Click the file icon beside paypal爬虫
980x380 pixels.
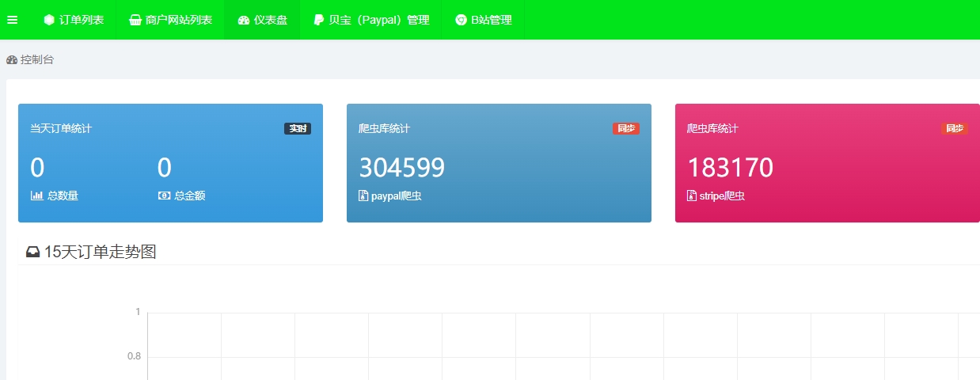click(363, 196)
